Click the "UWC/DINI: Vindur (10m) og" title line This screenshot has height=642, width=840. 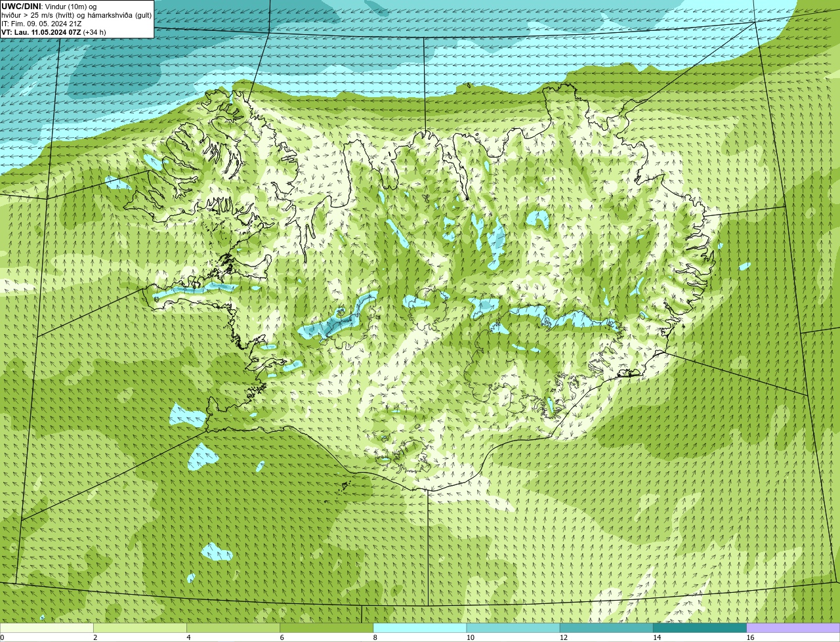pyautogui.click(x=49, y=6)
